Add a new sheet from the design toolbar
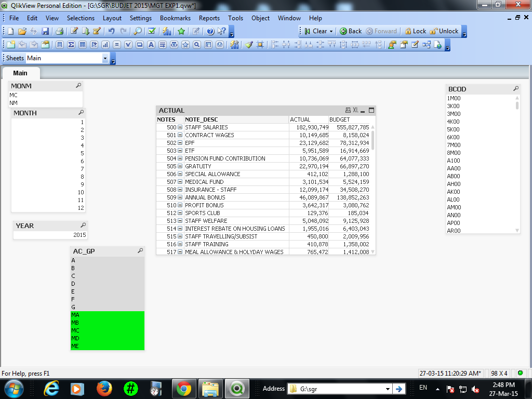This screenshot has height=399, width=532. pyautogui.click(x=11, y=45)
